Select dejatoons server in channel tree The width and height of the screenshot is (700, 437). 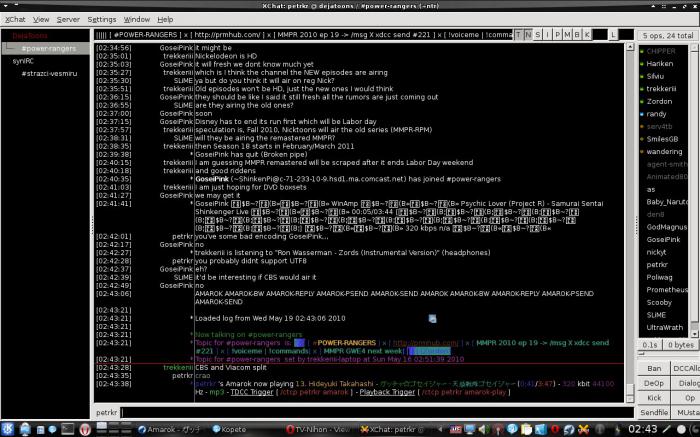29,36
